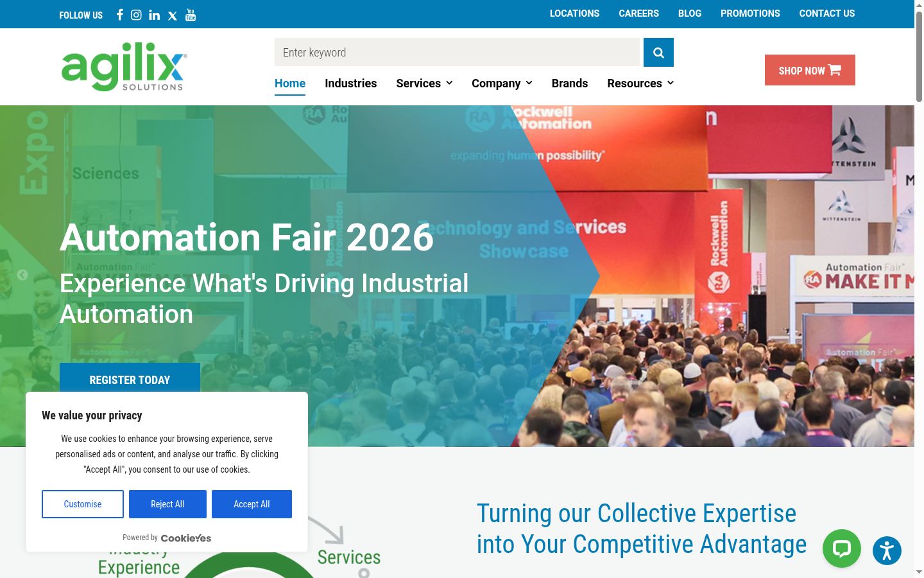Open the Agilix Facebook page icon
The image size is (924, 578).
pos(119,15)
